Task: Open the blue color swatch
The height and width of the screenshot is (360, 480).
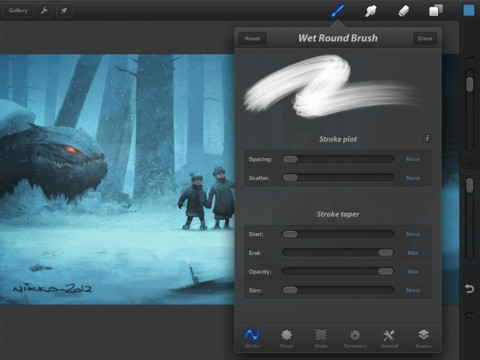Action: tap(469, 10)
